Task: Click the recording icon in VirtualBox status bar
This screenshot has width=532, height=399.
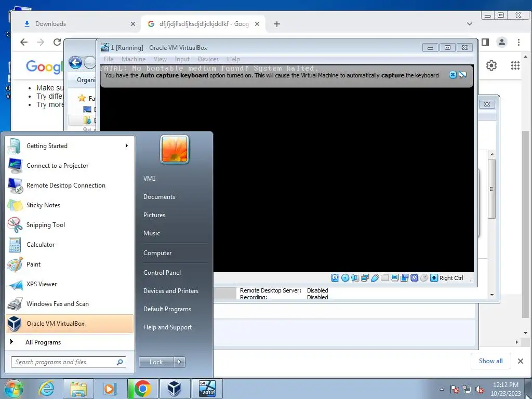Action: 404,278
